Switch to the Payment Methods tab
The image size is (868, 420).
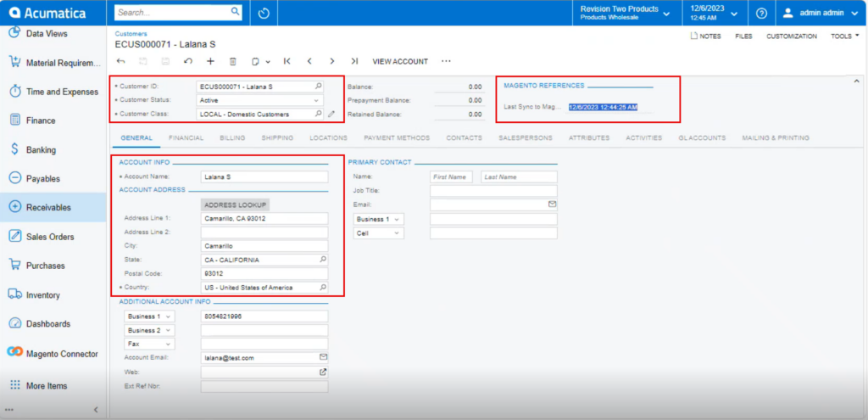(x=397, y=138)
